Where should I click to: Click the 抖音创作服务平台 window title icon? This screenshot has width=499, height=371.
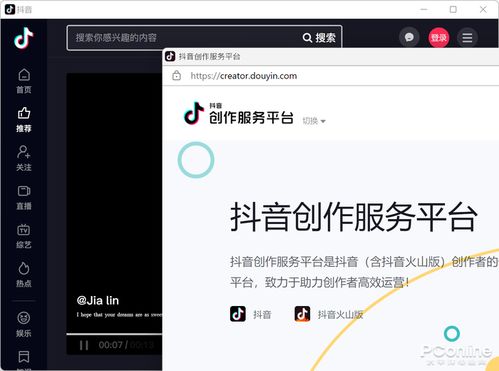point(170,56)
